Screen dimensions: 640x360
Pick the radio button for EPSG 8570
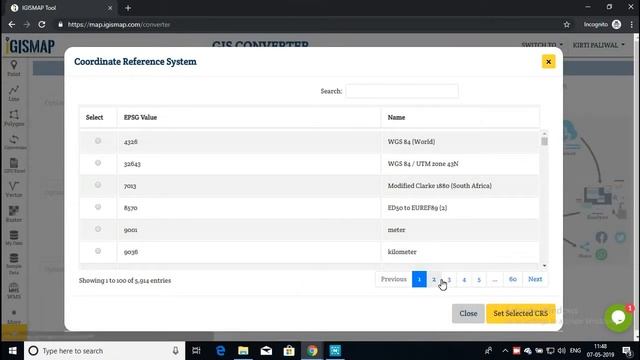pyautogui.click(x=98, y=207)
